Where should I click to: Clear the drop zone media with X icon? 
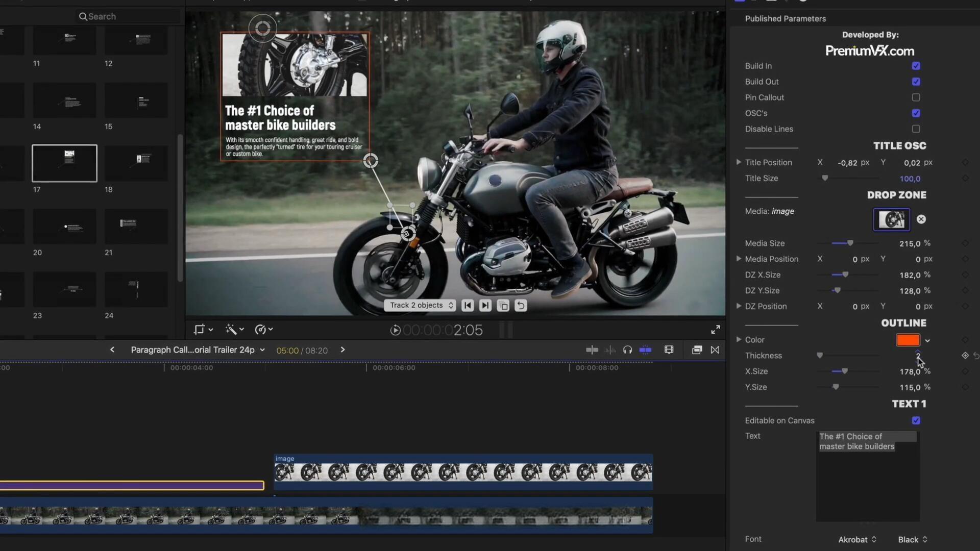click(x=921, y=219)
